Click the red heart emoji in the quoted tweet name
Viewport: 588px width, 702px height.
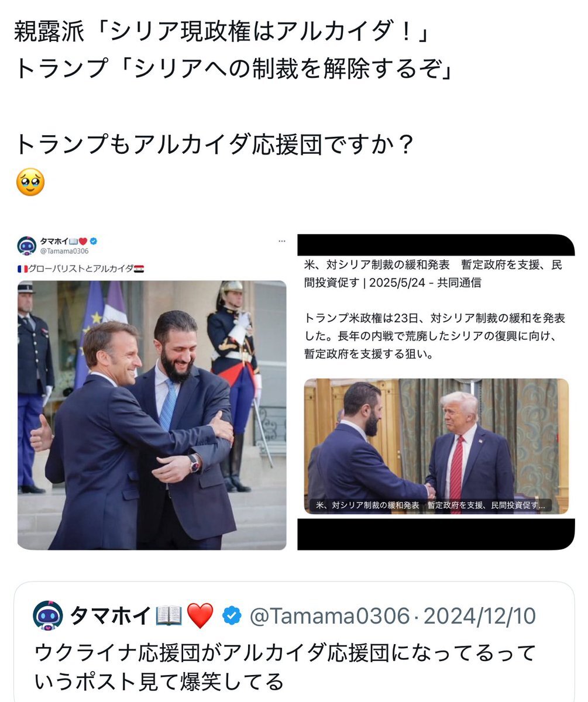(x=200, y=615)
